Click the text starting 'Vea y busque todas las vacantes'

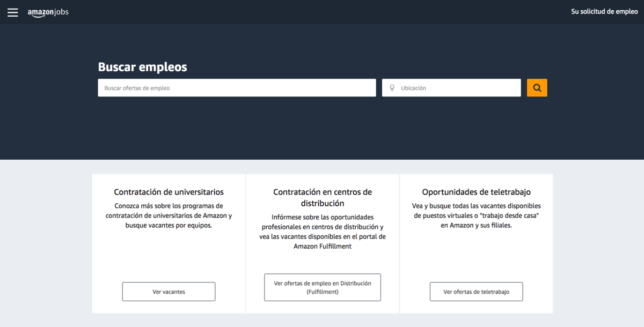point(477,215)
